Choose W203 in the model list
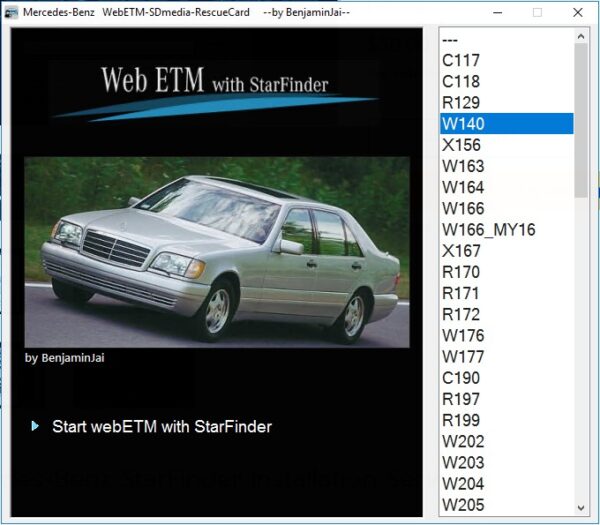The height and width of the screenshot is (525, 600). pos(507,463)
